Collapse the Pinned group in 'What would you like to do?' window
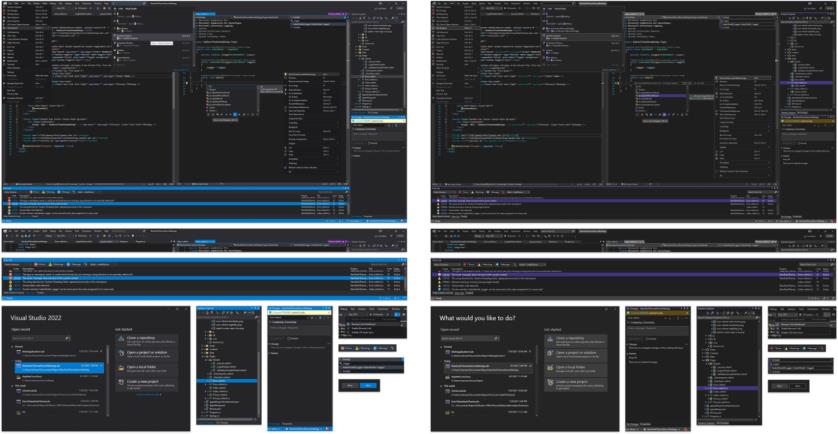The width and height of the screenshot is (838, 434). pyautogui.click(x=441, y=347)
